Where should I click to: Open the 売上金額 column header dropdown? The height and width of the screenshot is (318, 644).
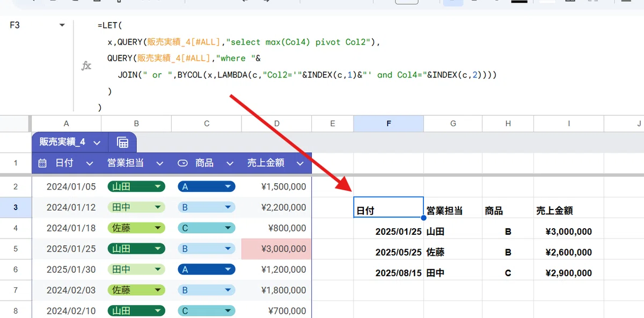click(x=300, y=163)
